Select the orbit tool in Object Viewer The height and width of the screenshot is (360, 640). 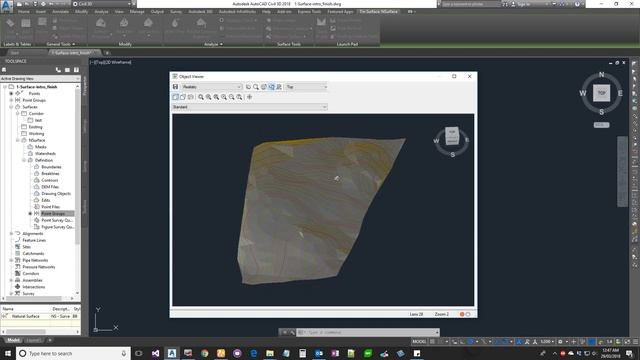point(264,87)
